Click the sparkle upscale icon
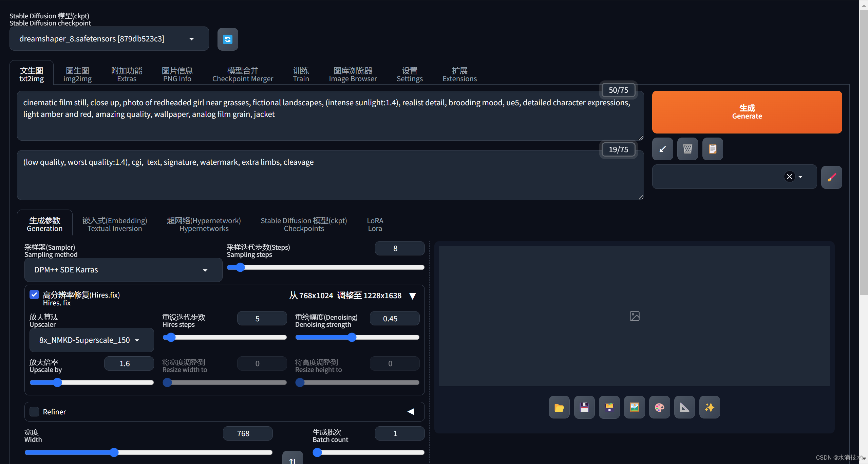Screen dimensions: 868x464 click(x=710, y=407)
